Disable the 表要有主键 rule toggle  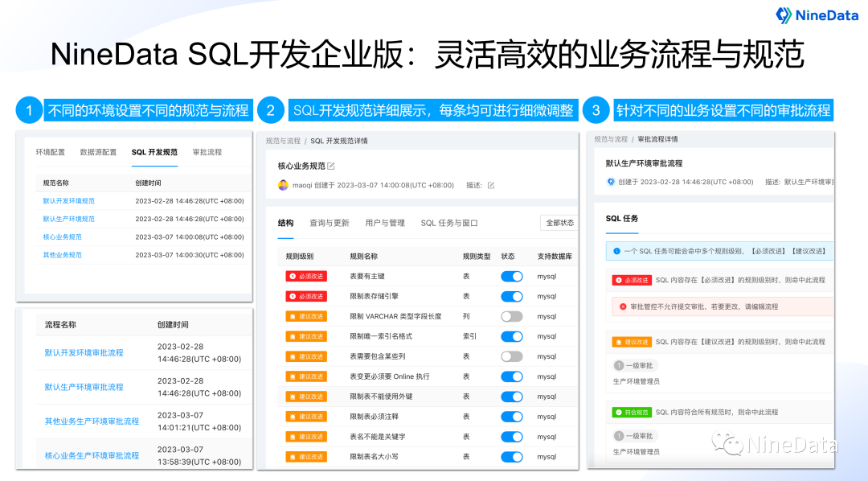pyautogui.click(x=511, y=276)
